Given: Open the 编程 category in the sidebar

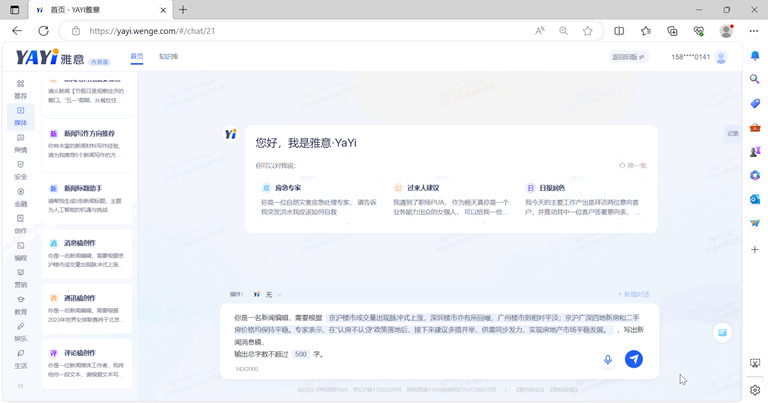Looking at the screenshot, I should coord(21,251).
